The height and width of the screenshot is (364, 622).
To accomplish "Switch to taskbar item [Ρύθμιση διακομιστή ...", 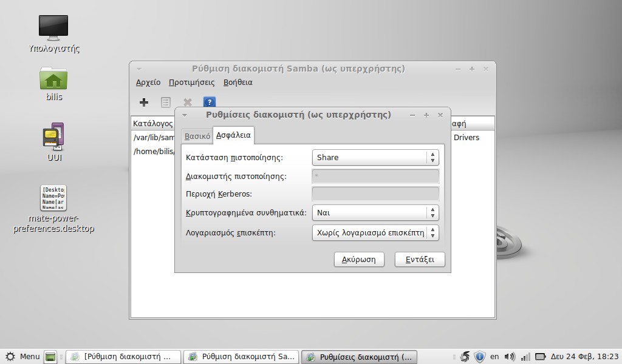I will [x=123, y=357].
